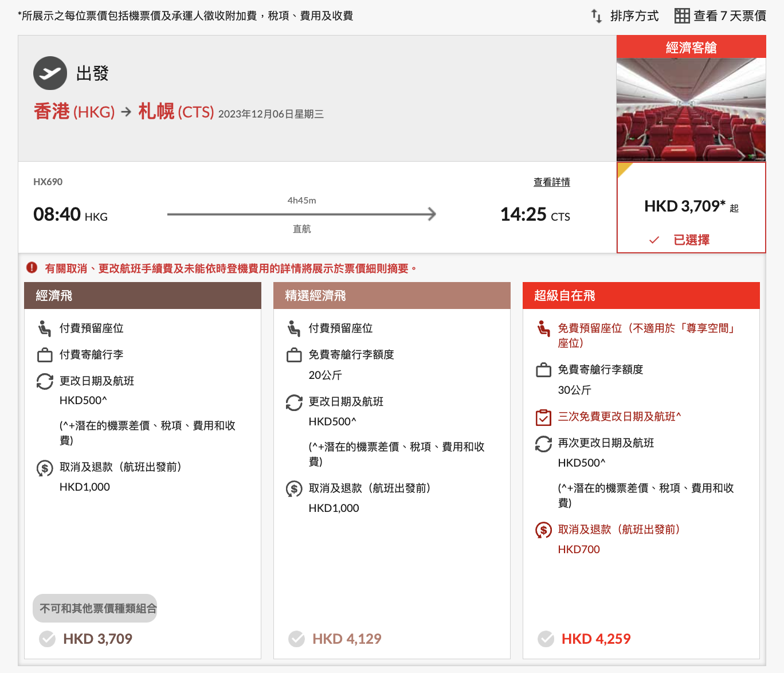Click the change-flight cycle icon in 精選經濟飛
This screenshot has height=673, width=784.
coord(294,402)
